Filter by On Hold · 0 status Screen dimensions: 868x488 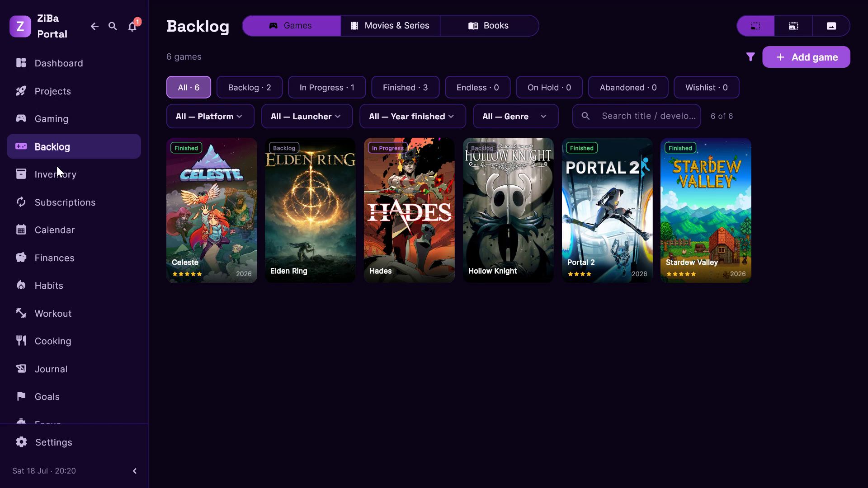[x=549, y=87]
